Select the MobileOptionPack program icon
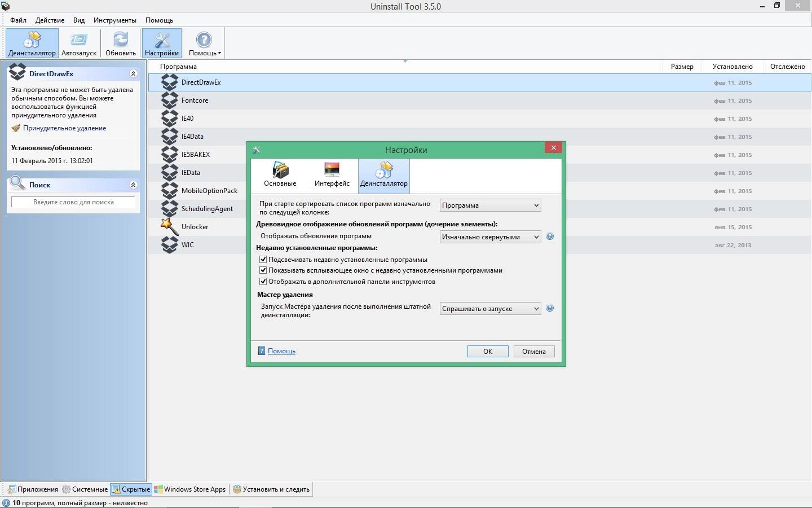 (170, 191)
